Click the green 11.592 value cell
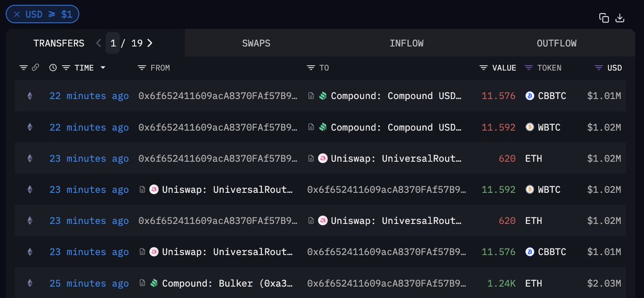Viewport: 644px width, 298px height. click(x=499, y=190)
